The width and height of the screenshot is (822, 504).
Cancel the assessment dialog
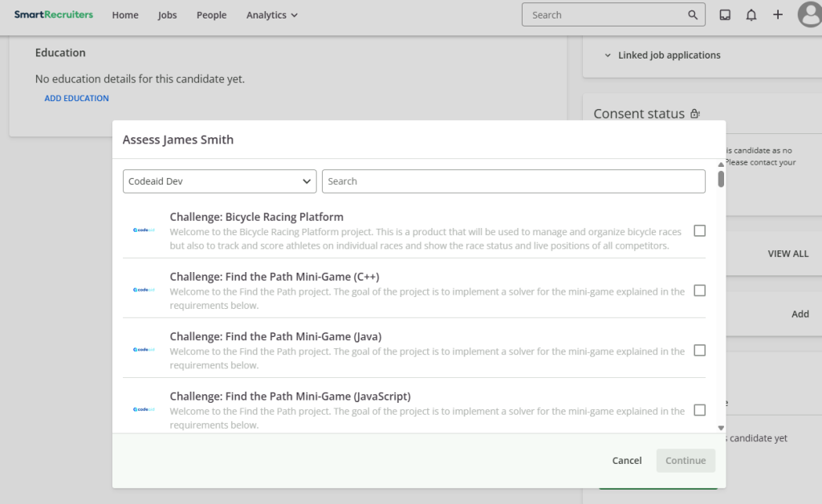(627, 461)
